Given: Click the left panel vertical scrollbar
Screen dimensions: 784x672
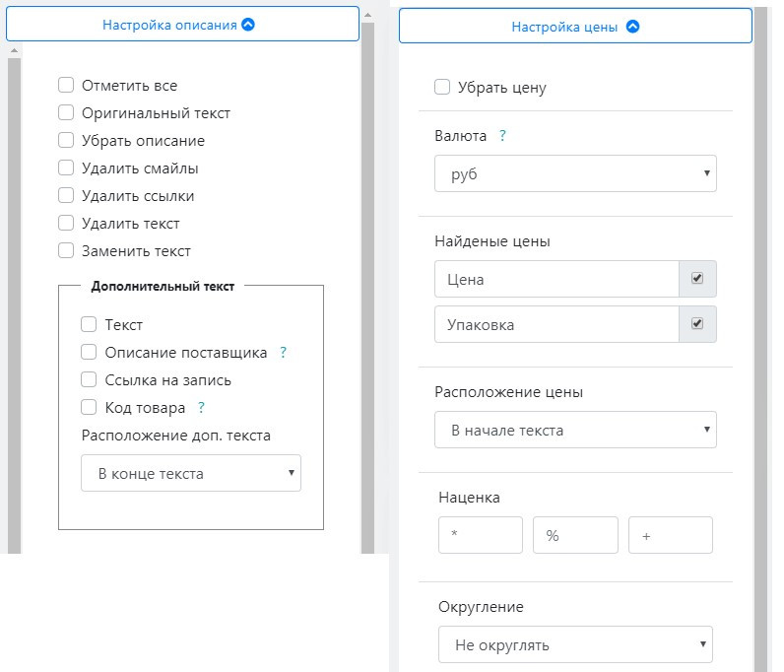Looking at the screenshot, I should pos(368,296).
